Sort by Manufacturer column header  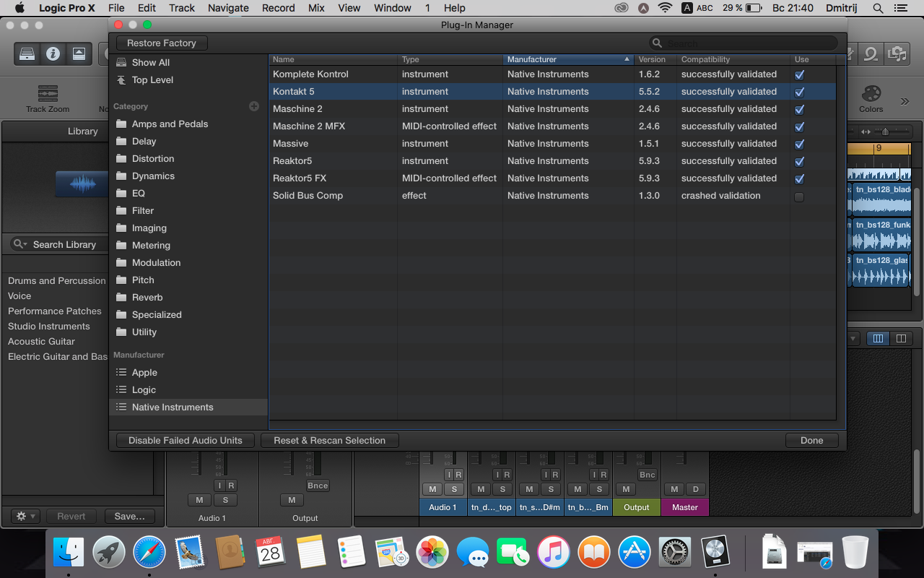[x=568, y=59]
